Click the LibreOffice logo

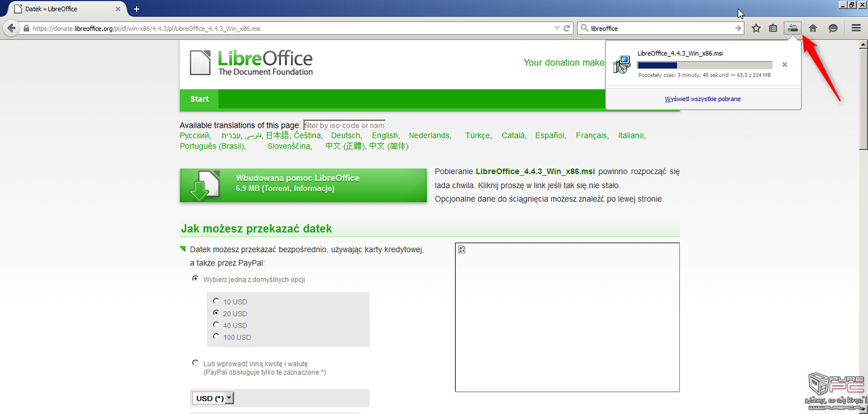(252, 63)
